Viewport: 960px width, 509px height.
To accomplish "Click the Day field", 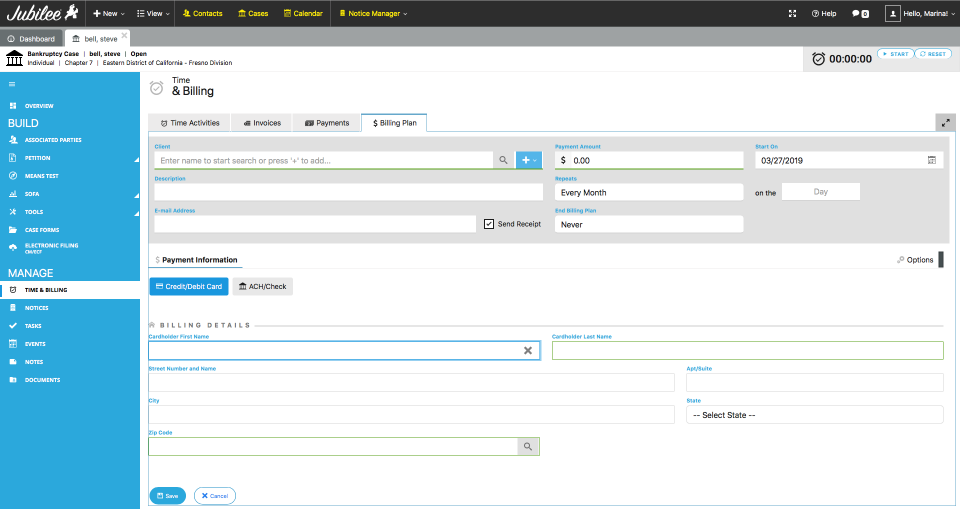I will pos(821,192).
